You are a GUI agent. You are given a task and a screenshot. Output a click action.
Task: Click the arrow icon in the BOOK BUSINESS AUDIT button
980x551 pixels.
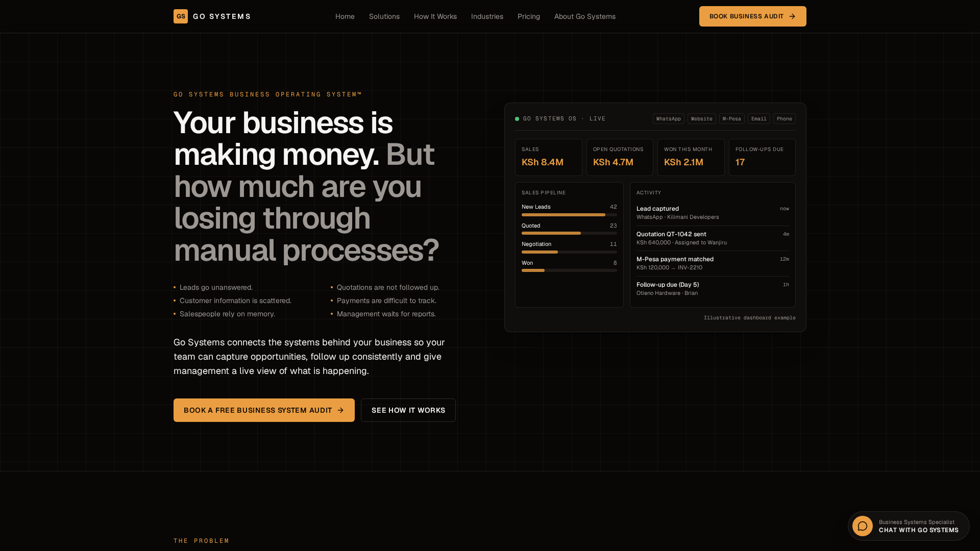(x=792, y=16)
